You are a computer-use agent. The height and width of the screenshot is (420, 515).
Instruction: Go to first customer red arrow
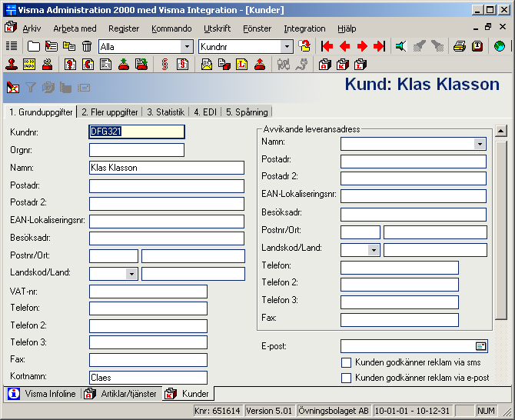pos(327,46)
